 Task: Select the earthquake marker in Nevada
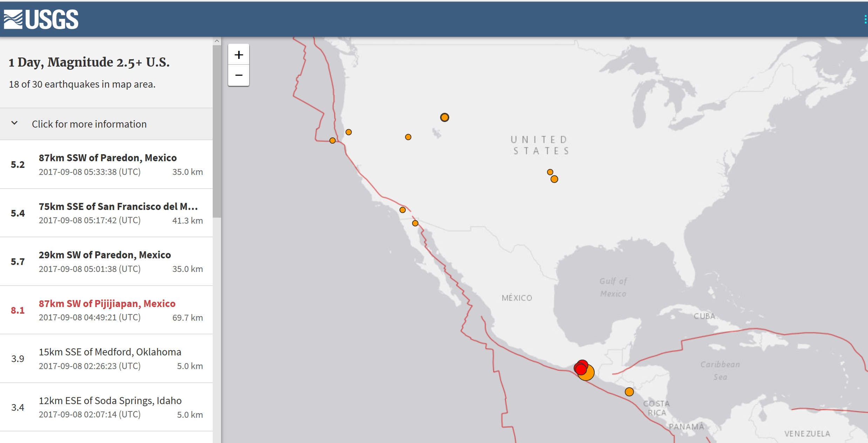(408, 137)
